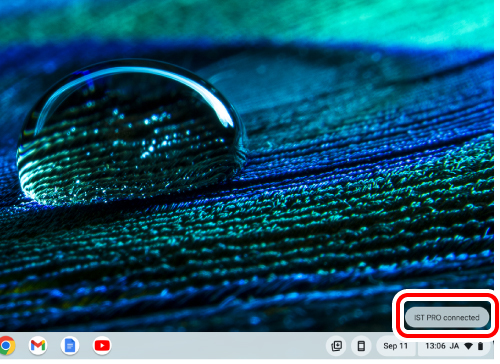Open Quick Settings via 13:06 clock
Viewport: 500px width, 364px height.
coord(435,346)
